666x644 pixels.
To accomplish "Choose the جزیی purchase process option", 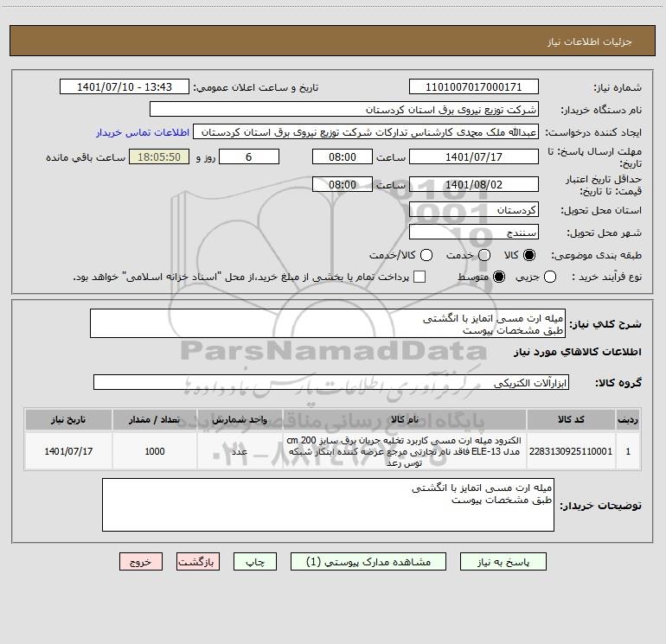I will [x=550, y=277].
